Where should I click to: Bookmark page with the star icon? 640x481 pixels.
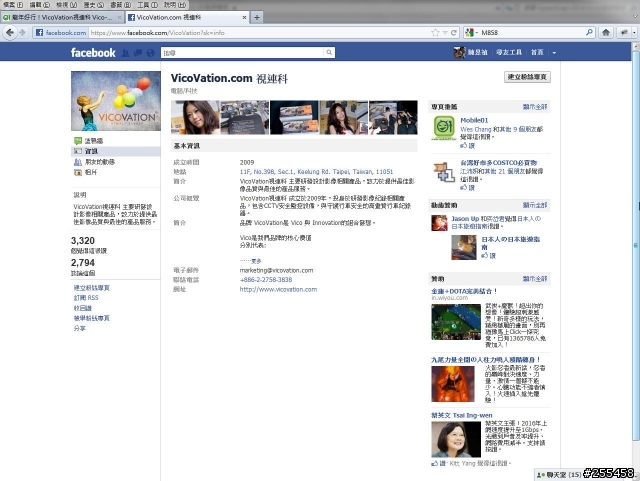tap(435, 33)
